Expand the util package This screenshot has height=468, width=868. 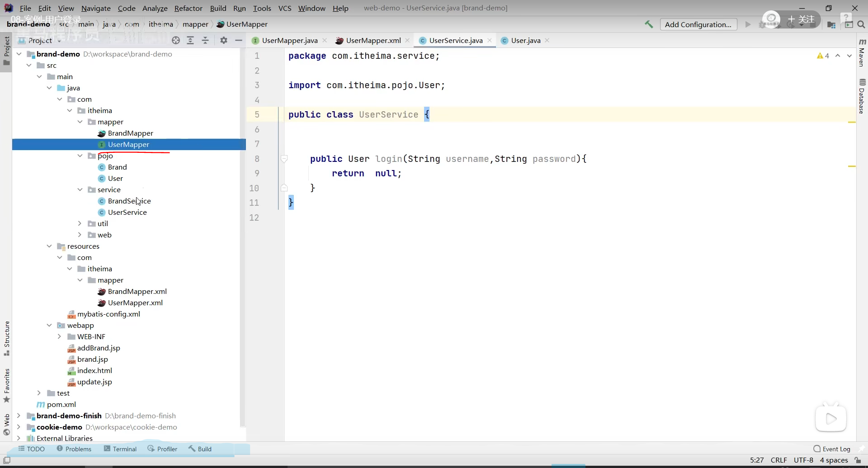click(80, 223)
